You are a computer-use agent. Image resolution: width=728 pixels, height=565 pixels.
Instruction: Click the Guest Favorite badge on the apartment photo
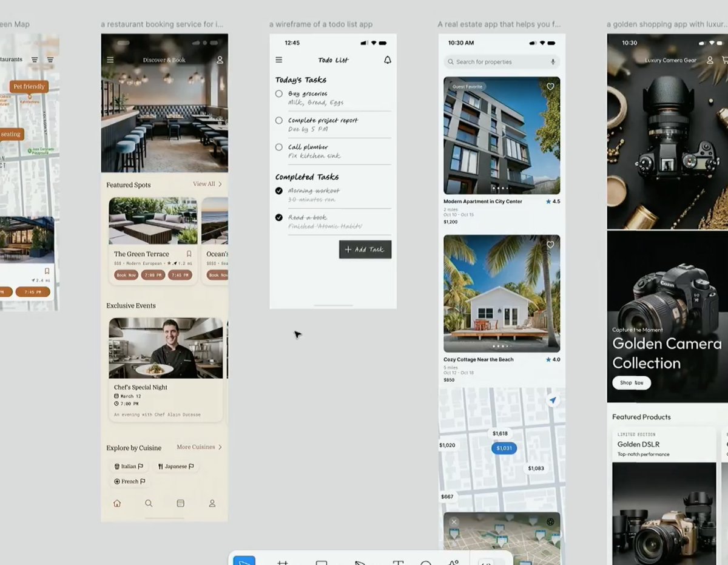click(x=467, y=87)
